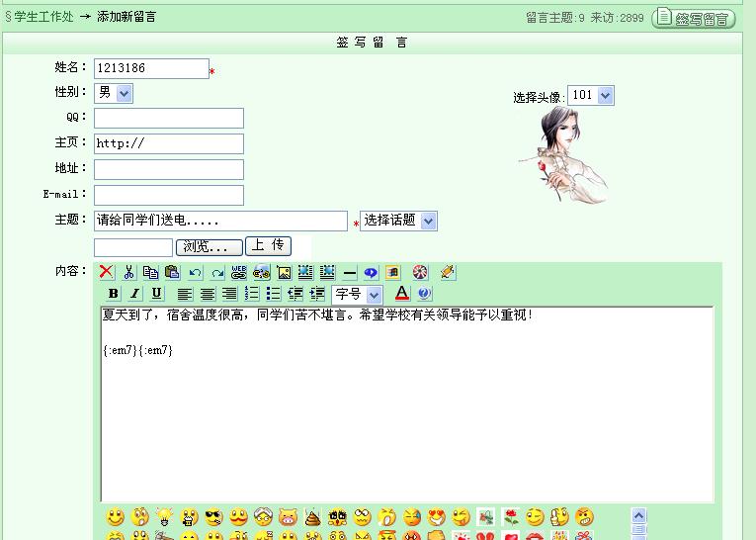The height and width of the screenshot is (540, 756).
Task: Open the 选择话题 topic dropdown
Action: [x=398, y=221]
